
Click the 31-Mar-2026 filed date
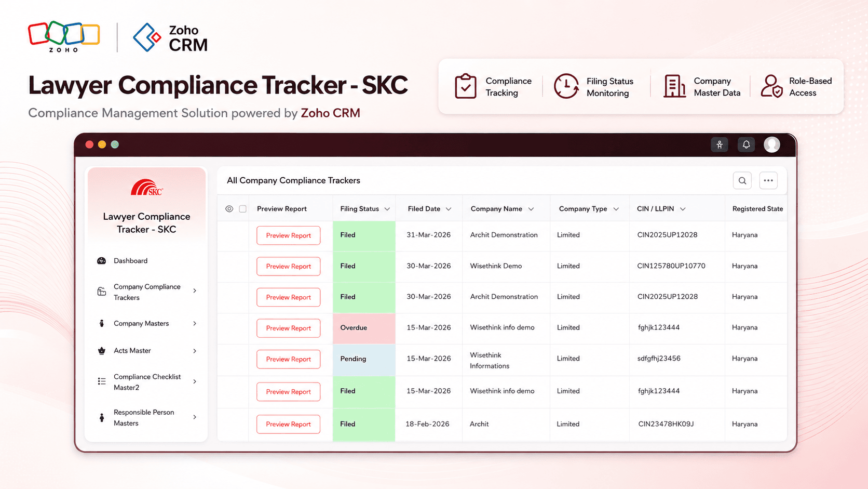pyautogui.click(x=428, y=235)
